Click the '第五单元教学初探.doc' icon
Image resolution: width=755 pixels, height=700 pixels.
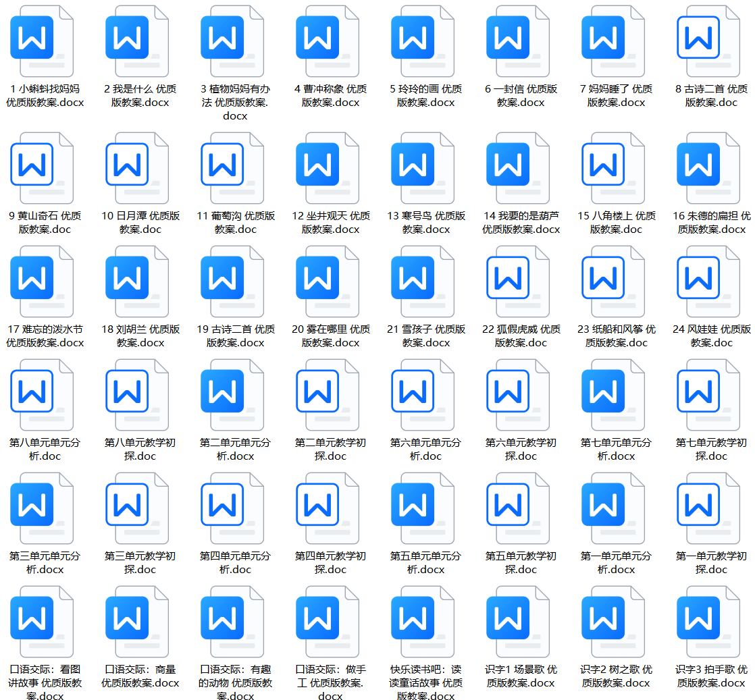click(519, 508)
